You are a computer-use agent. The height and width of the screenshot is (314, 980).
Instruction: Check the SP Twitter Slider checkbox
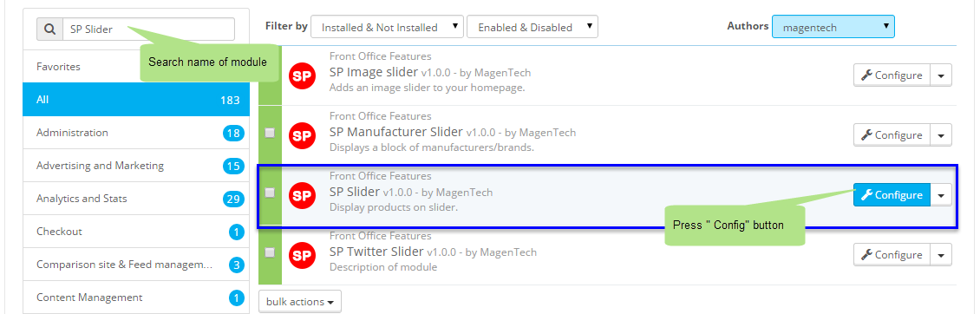pos(270,252)
